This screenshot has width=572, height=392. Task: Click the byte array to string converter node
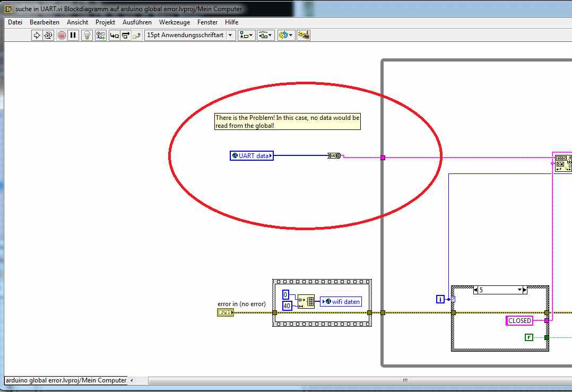point(334,156)
